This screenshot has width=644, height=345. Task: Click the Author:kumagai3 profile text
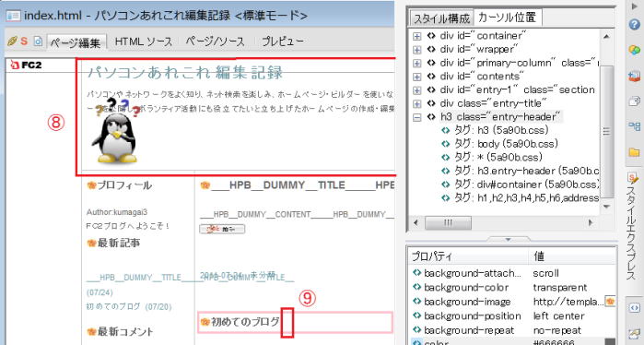pyautogui.click(x=117, y=212)
